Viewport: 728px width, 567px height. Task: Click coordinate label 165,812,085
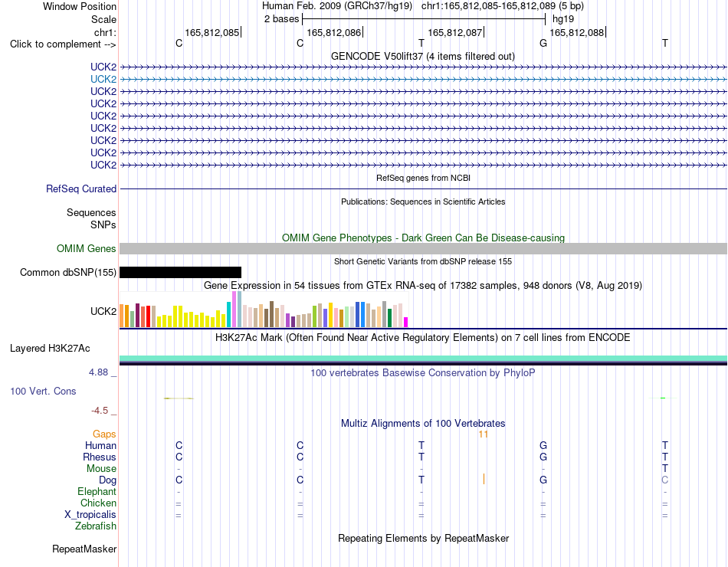(212, 32)
